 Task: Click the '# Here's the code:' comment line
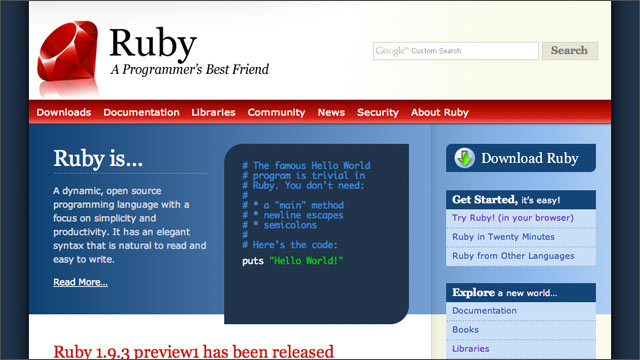coord(290,245)
